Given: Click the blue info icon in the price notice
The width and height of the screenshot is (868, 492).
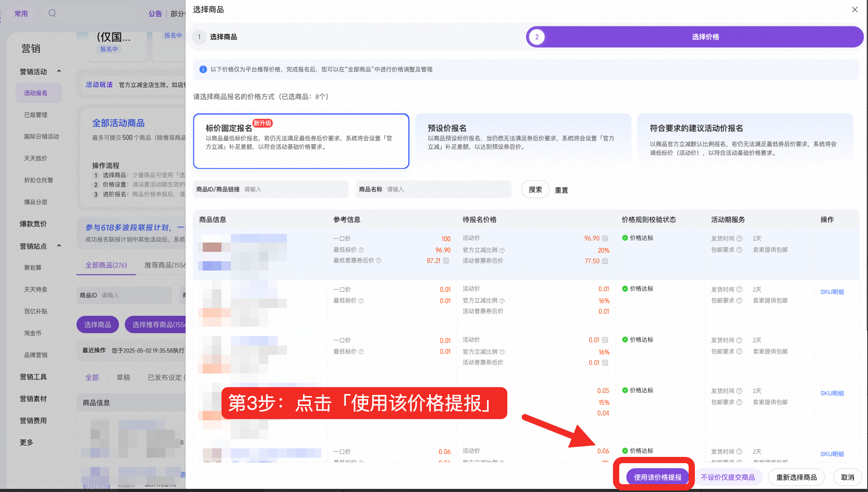Looking at the screenshot, I should click(x=203, y=69).
